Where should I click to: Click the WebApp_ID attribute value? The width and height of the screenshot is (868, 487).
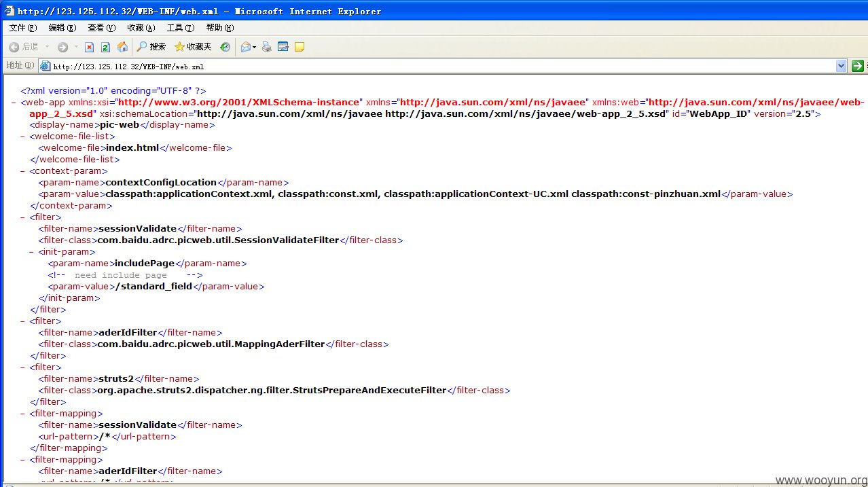pyautogui.click(x=719, y=113)
